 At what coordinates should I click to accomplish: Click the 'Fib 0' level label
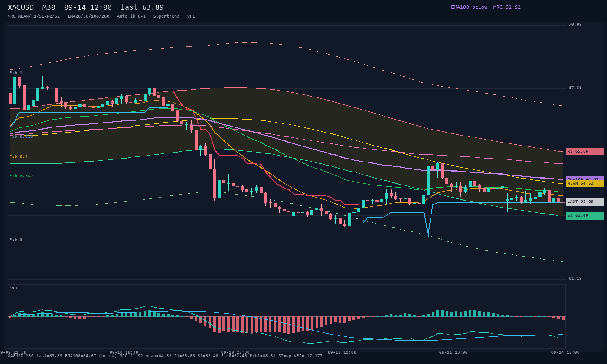pyautogui.click(x=16, y=240)
